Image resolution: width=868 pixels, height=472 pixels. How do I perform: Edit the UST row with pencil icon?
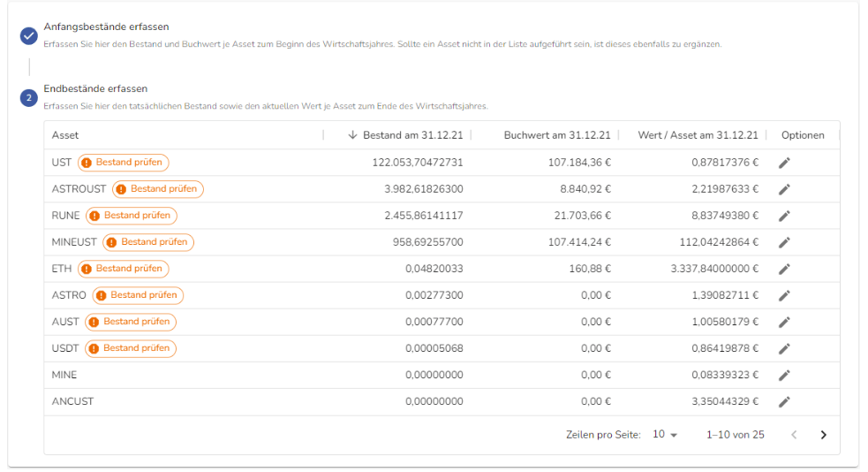coord(784,163)
